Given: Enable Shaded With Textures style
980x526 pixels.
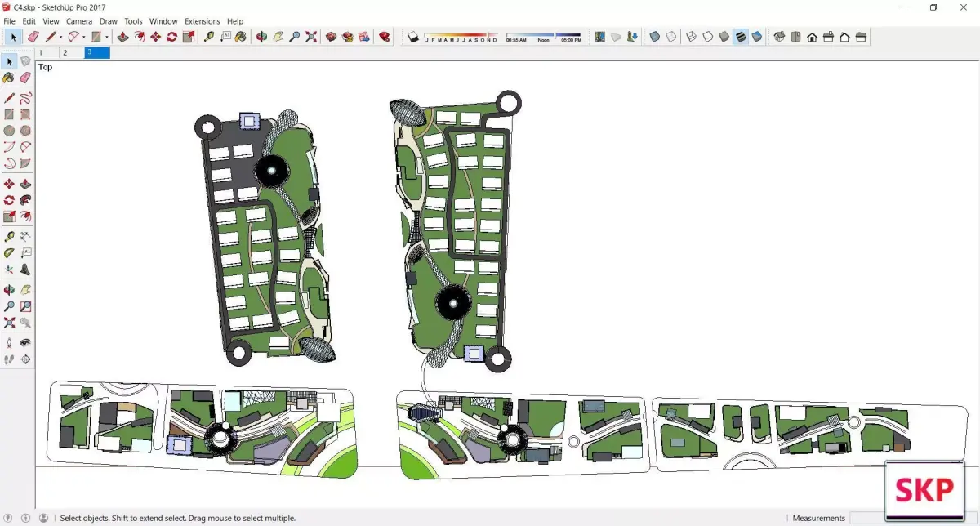Looking at the screenshot, I should coord(741,37).
